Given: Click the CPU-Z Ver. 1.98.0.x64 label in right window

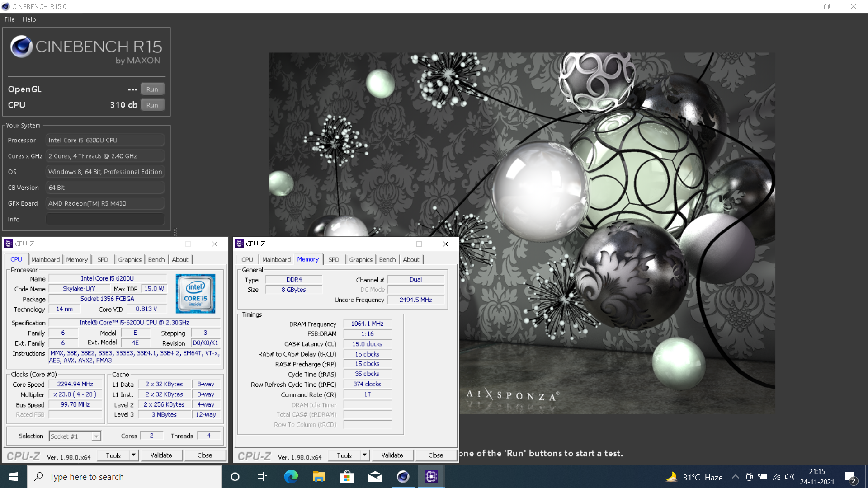Looking at the screenshot, I should click(300, 457).
